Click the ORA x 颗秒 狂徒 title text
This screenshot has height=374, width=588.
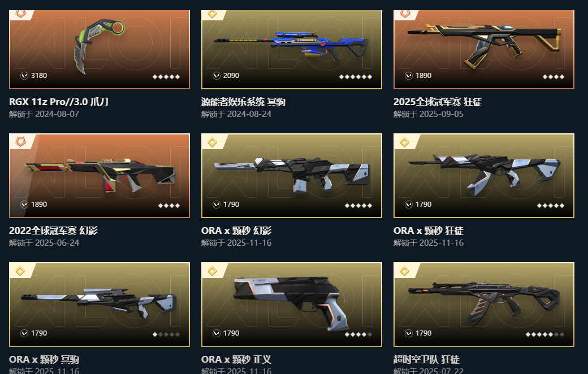click(x=428, y=231)
